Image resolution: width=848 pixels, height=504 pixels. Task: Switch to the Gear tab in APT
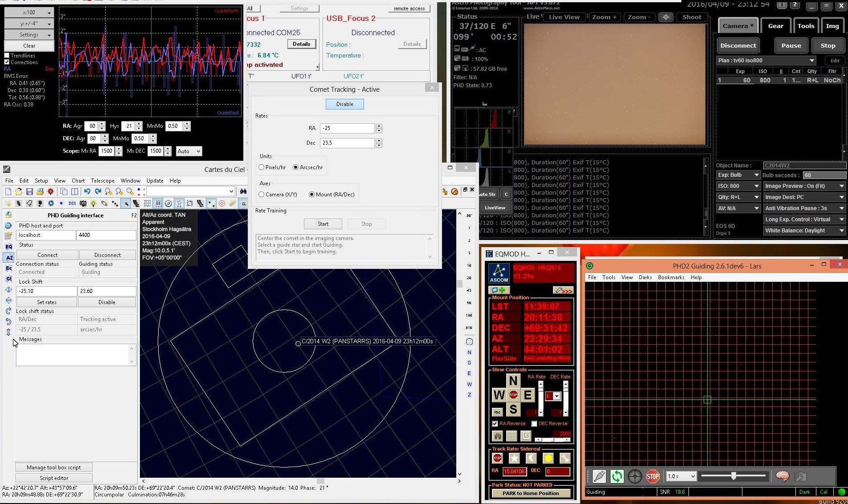[x=775, y=26]
